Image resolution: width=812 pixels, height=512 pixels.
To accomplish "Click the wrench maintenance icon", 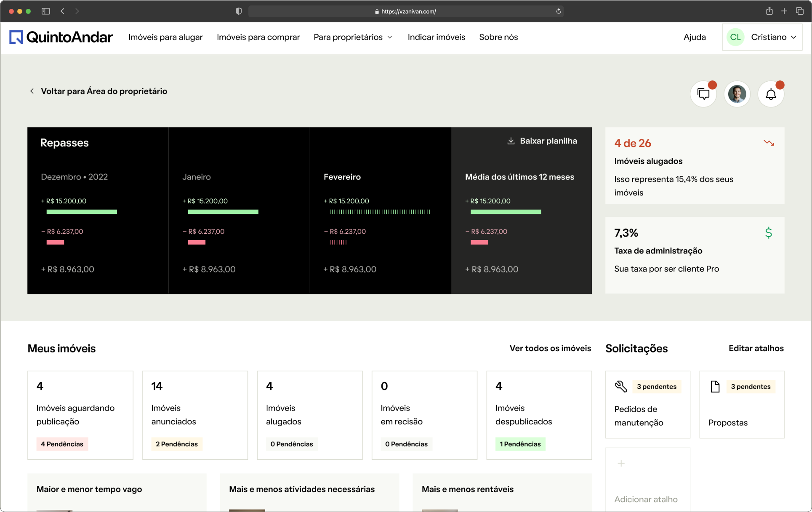I will point(621,386).
